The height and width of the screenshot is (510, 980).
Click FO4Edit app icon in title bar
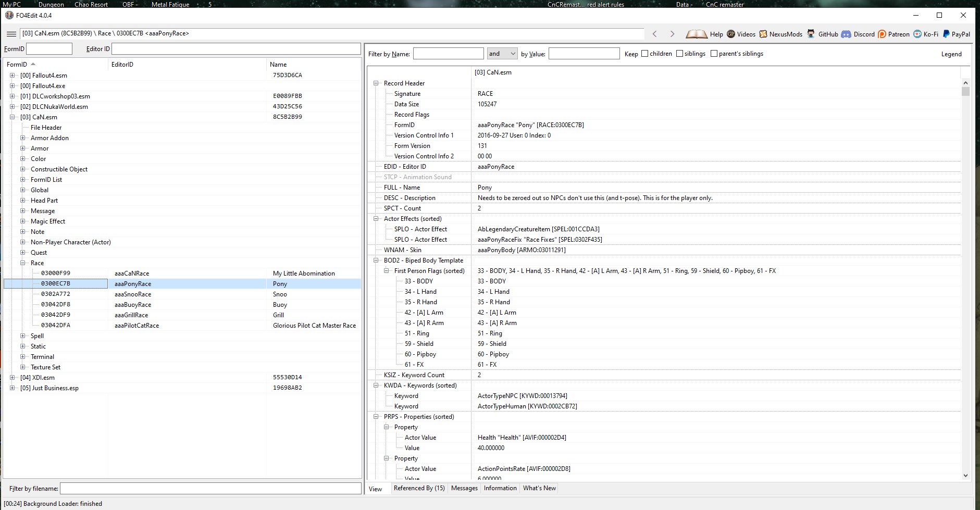9,15
